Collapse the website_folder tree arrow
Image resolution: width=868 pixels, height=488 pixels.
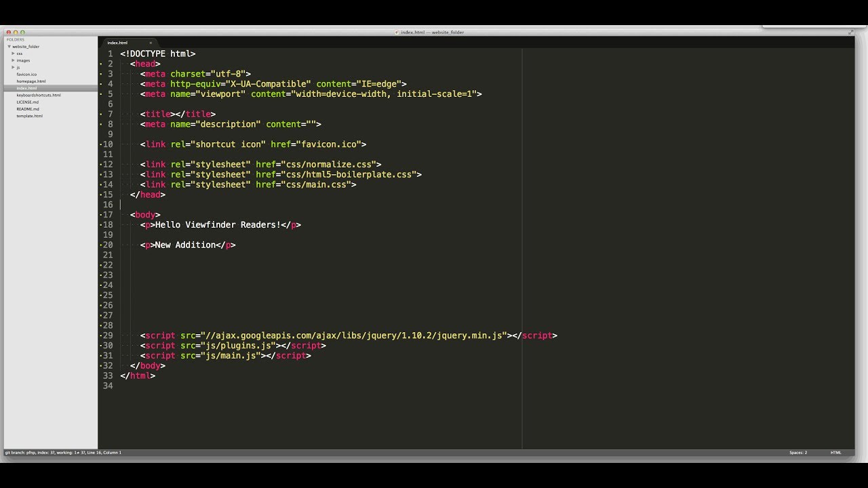pyautogui.click(x=9, y=47)
